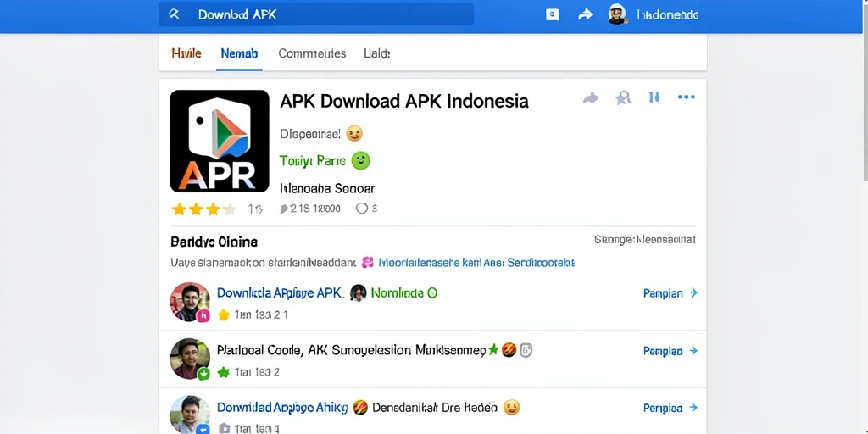
Task: Click the smiley emoji ending third review title
Action: point(512,408)
